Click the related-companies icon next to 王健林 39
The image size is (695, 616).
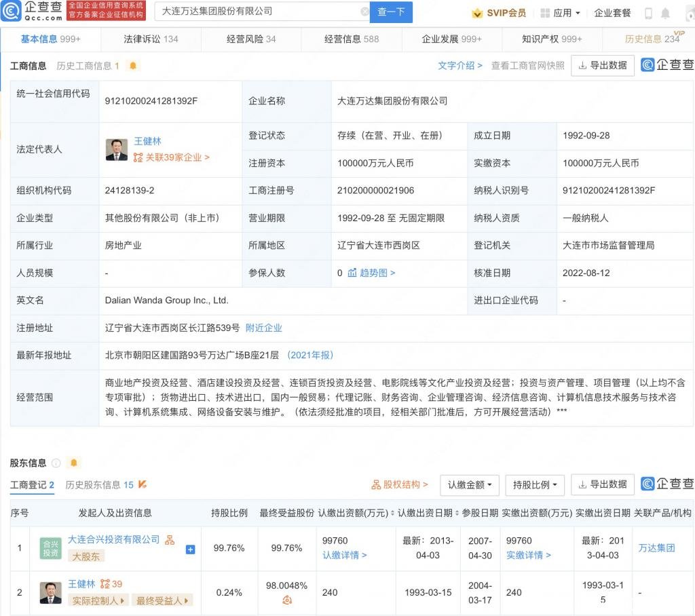pyautogui.click(x=105, y=583)
